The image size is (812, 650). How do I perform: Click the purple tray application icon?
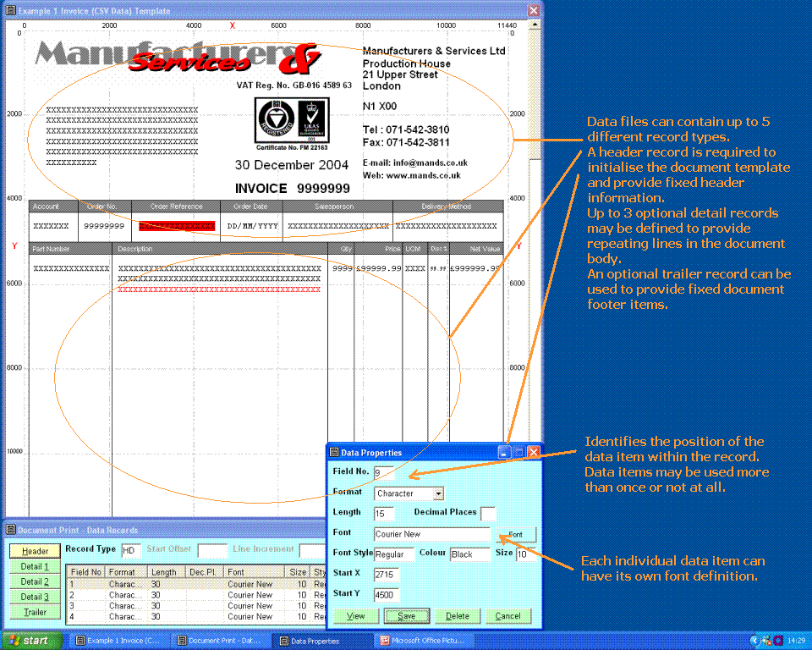click(777, 641)
